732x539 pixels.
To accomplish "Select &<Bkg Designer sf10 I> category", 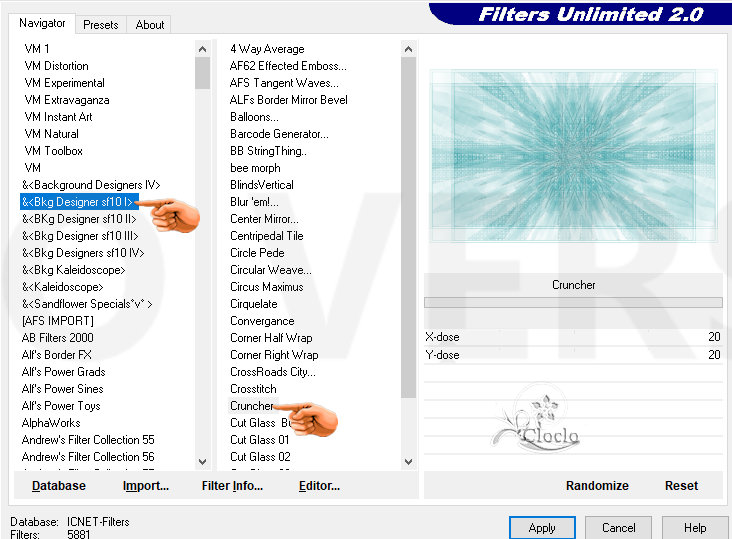I will [77, 202].
